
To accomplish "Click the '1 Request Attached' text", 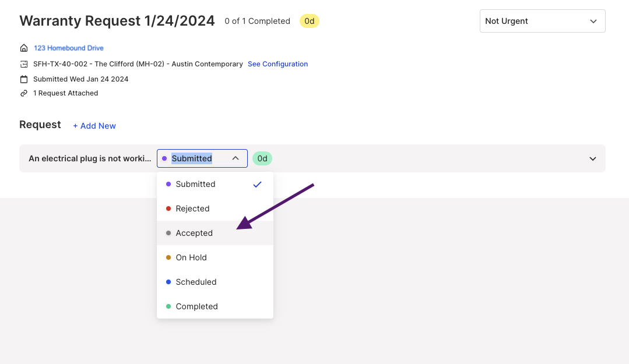I will (x=65, y=93).
